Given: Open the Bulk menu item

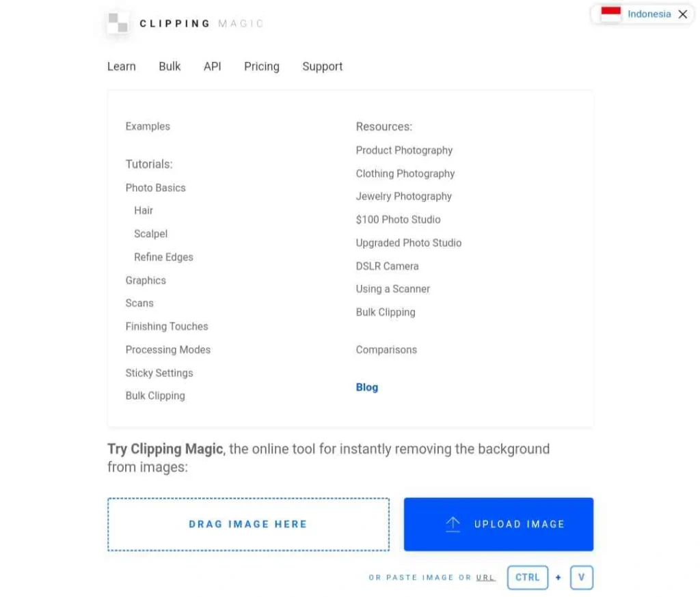Looking at the screenshot, I should point(170,66).
